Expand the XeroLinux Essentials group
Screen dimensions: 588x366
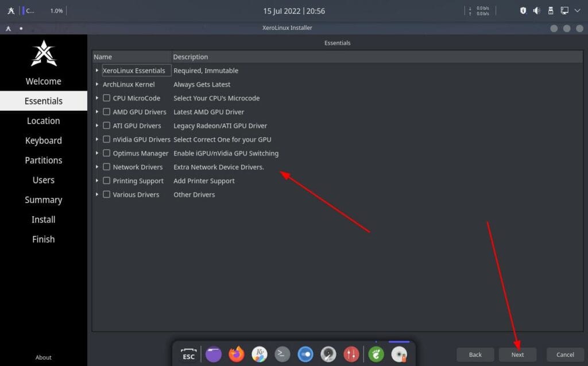click(x=96, y=71)
